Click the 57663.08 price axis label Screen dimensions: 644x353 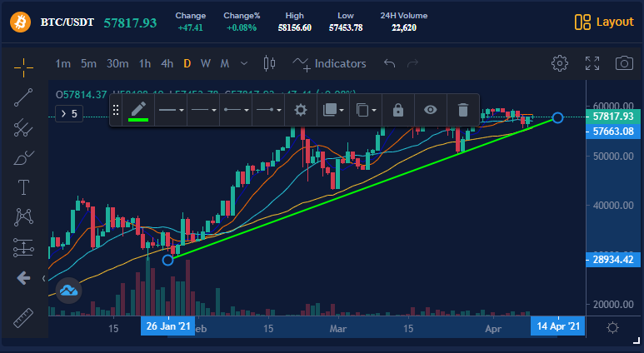613,132
